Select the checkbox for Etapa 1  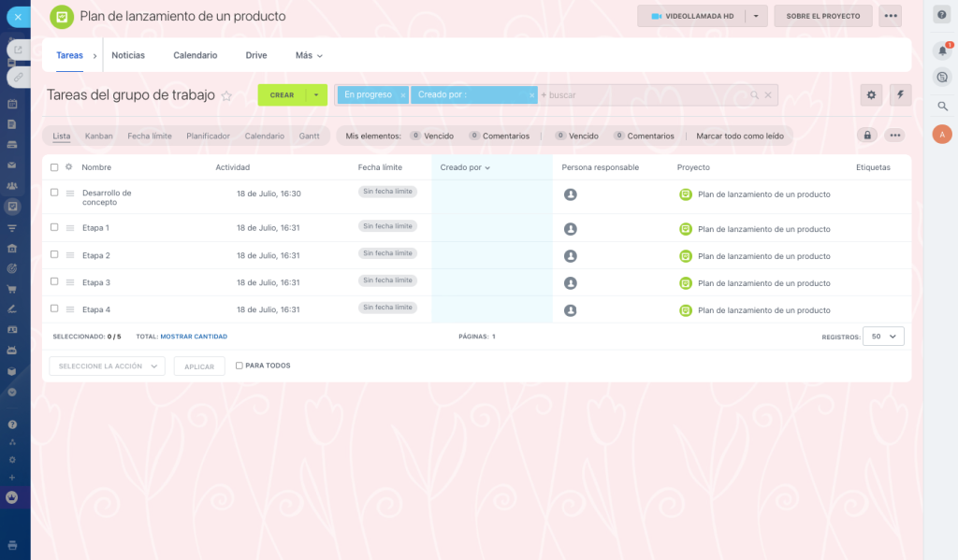(54, 227)
